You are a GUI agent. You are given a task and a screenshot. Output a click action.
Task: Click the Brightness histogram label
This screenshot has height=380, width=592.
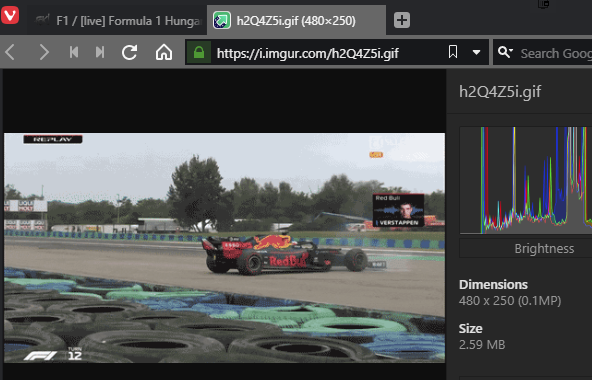(544, 249)
